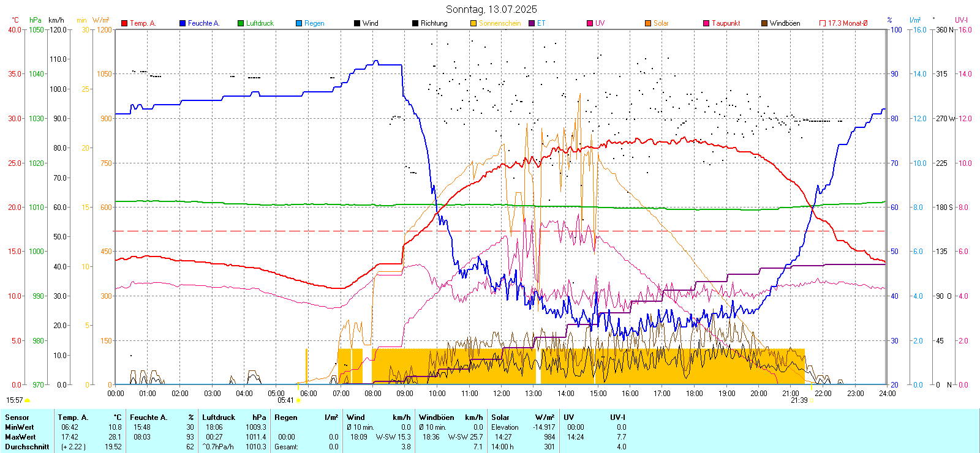Click the Taupunkt legend label

(x=726, y=23)
